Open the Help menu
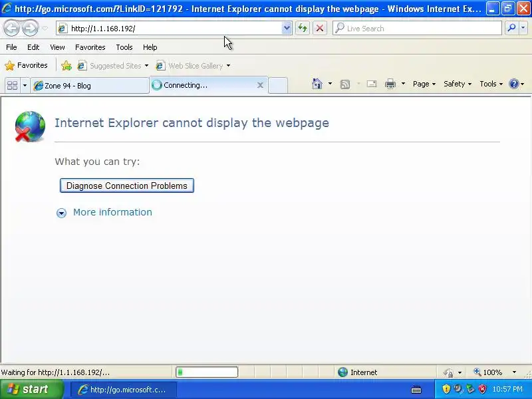Image resolution: width=532 pixels, height=399 pixels. coord(150,47)
